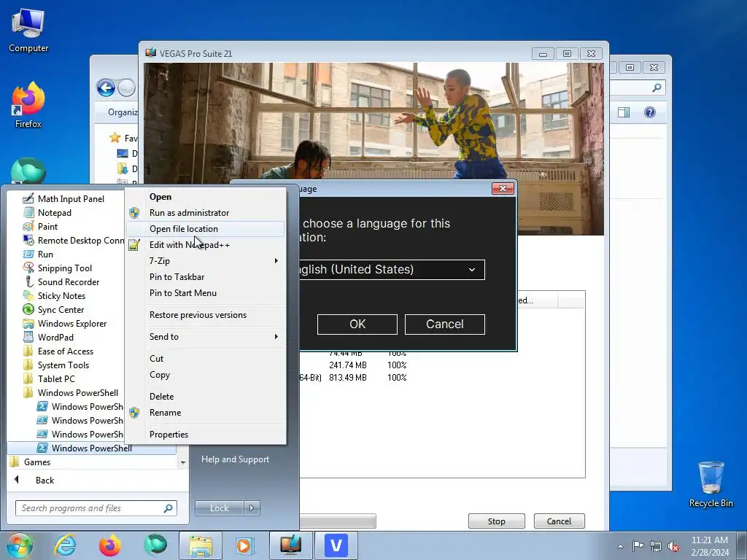Open Internet Explorer from the taskbar
Screen dimensions: 747x560
65,545
